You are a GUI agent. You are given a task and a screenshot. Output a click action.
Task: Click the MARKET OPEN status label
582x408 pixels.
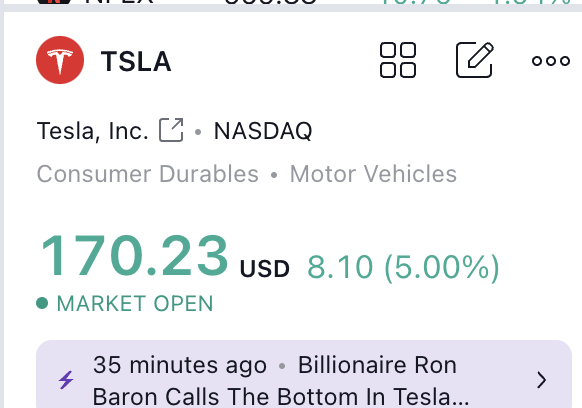(x=135, y=303)
